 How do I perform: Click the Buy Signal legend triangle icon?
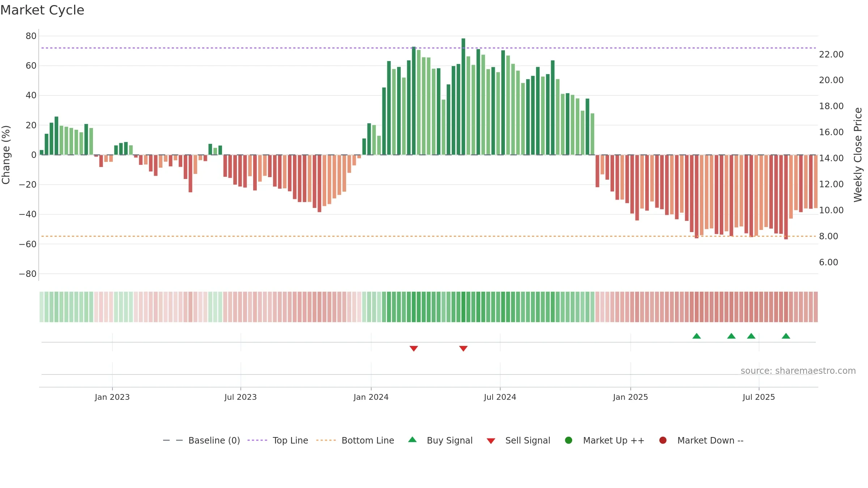412,440
